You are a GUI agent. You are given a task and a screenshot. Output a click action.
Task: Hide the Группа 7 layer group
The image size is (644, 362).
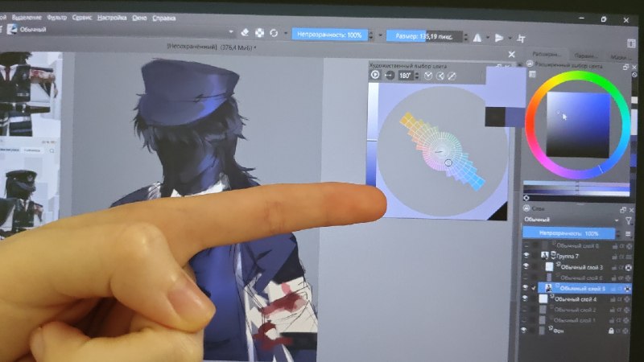pyautogui.click(x=526, y=255)
